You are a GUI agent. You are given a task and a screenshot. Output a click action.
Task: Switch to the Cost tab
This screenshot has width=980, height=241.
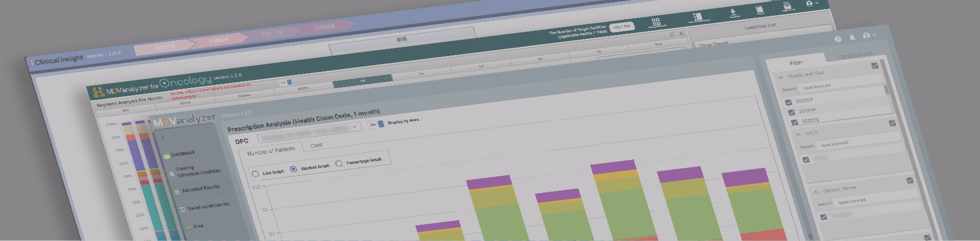coord(316,145)
